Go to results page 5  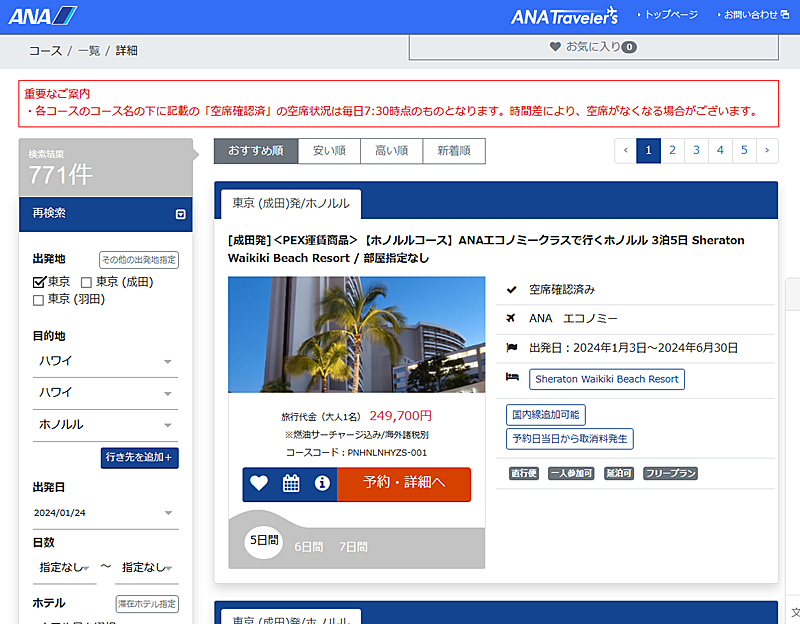click(744, 151)
